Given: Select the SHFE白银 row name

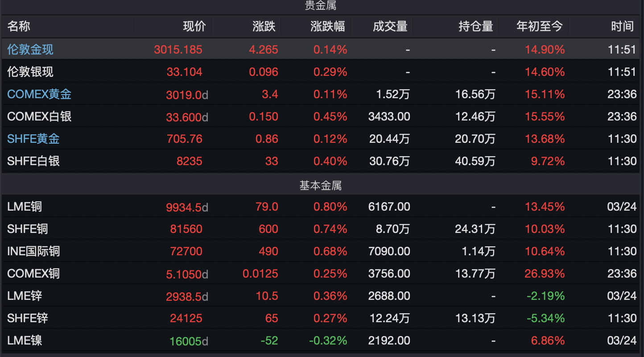Looking at the screenshot, I should [33, 161].
